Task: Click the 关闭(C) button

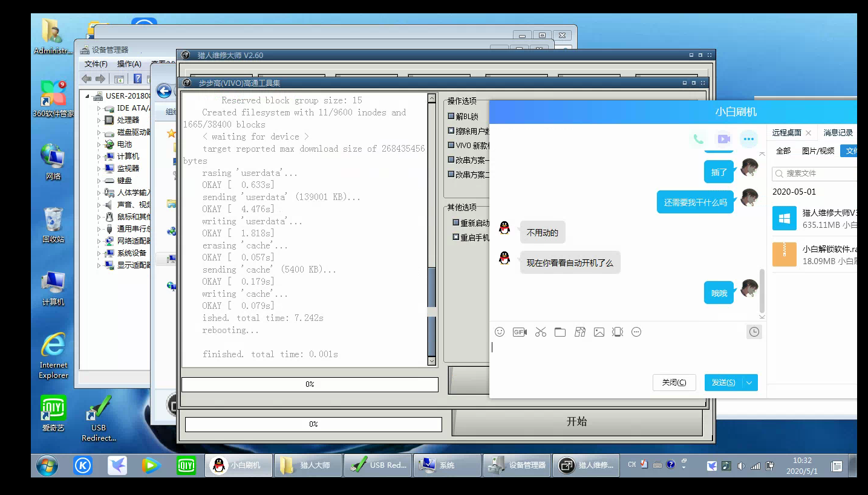Action: (x=674, y=383)
